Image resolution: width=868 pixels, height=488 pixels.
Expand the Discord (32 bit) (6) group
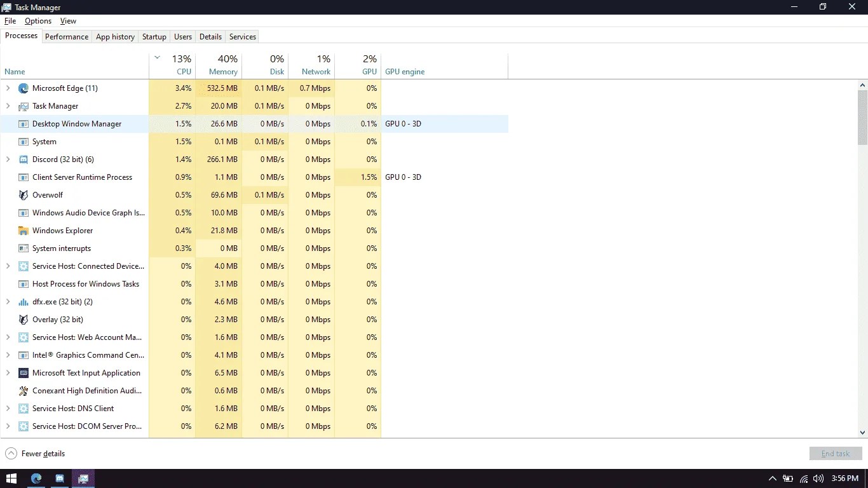[x=8, y=159]
